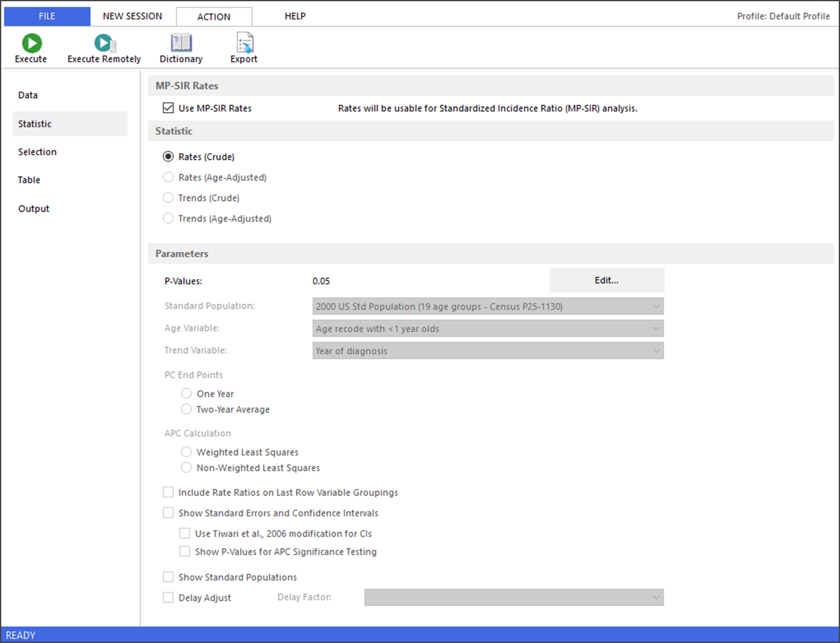Viewport: 840px width, 643px height.
Task: Go to the Selection section
Action: pyautogui.click(x=37, y=152)
